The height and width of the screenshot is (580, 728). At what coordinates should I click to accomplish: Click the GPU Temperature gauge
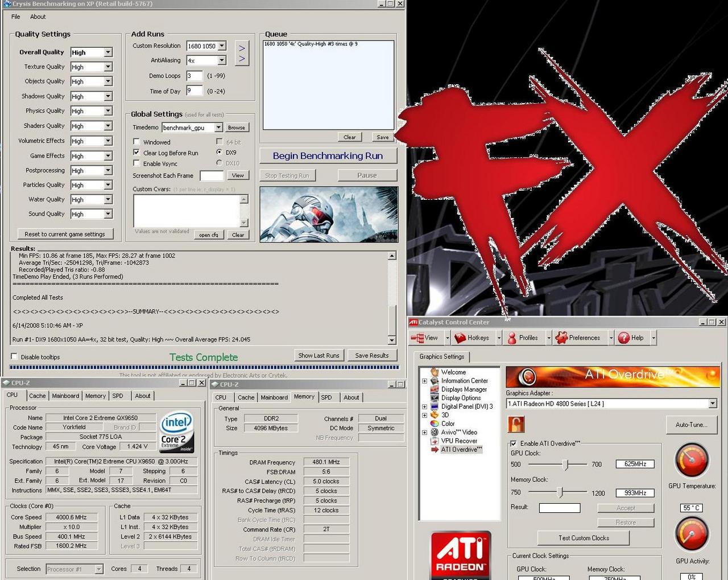(x=692, y=460)
